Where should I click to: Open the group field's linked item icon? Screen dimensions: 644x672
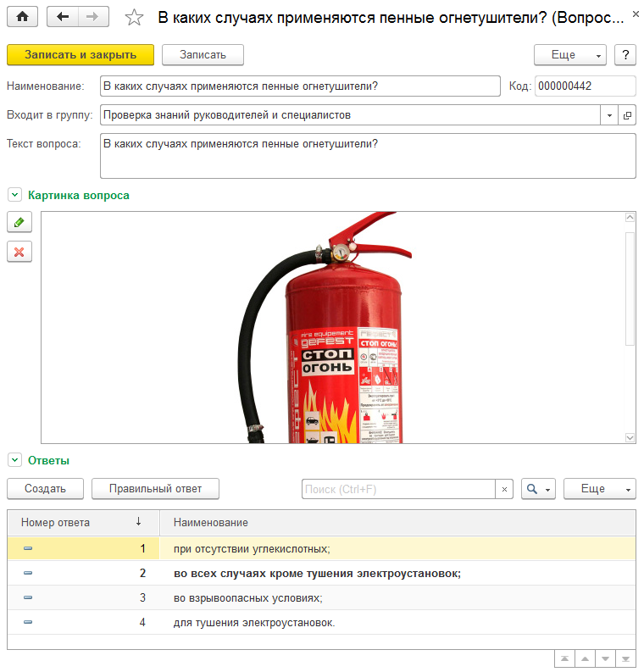pos(627,115)
